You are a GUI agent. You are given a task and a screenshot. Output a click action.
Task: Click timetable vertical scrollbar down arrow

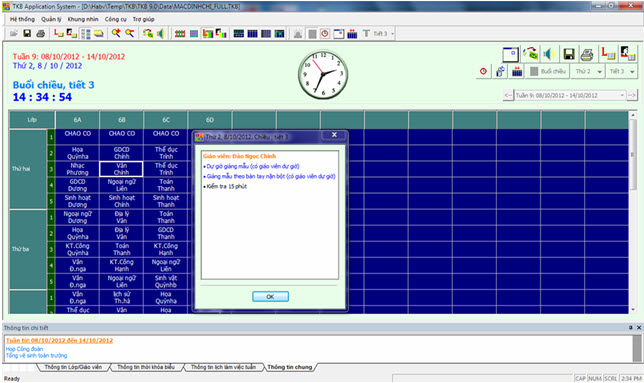[x=633, y=310]
